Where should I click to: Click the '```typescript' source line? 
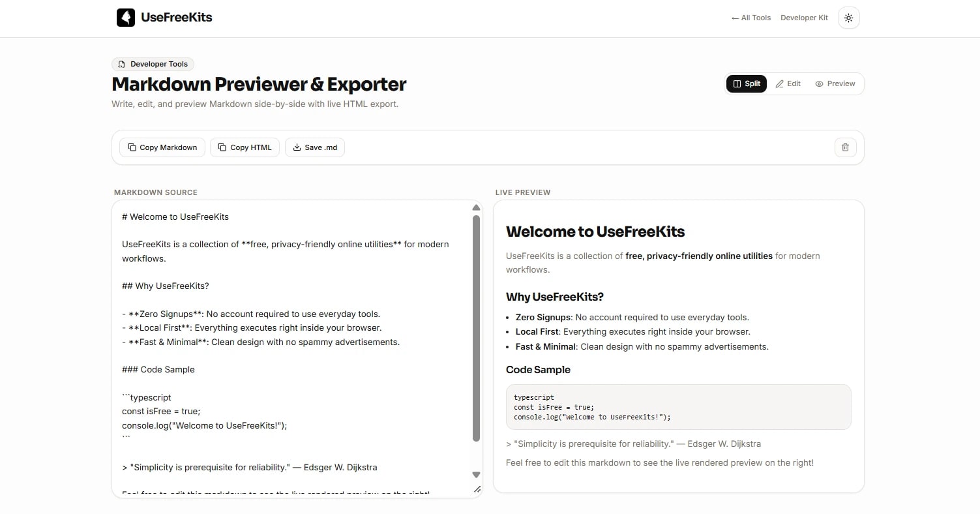pos(147,397)
